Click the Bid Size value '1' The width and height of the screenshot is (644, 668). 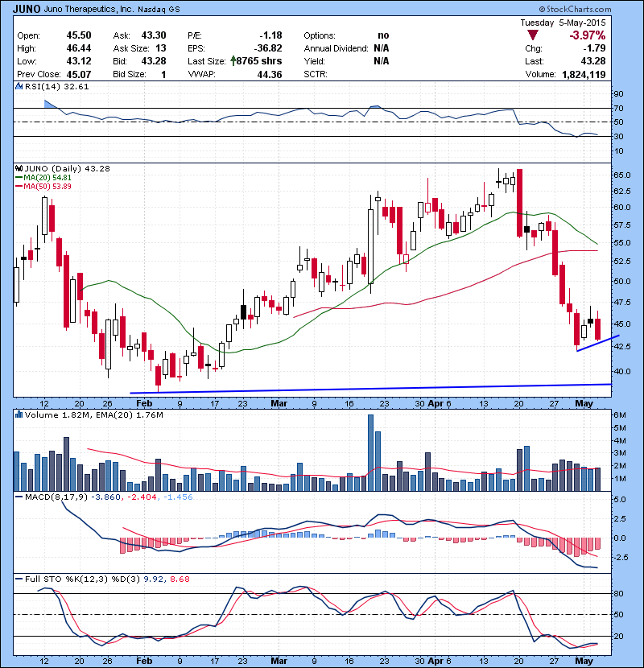click(x=163, y=75)
